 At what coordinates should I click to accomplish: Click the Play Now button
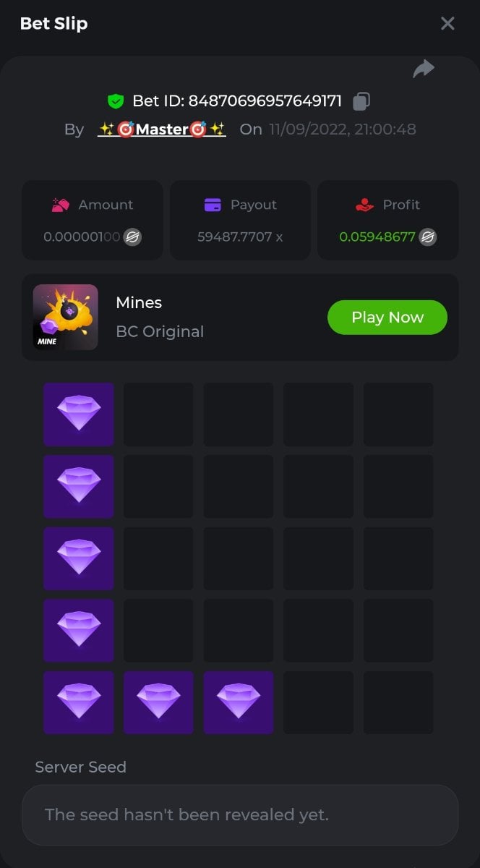pyautogui.click(x=387, y=318)
